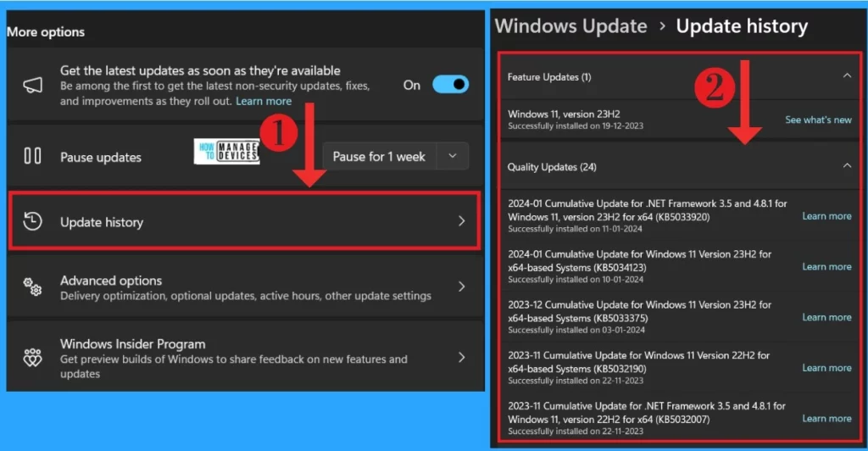Click 'Successfully installed on 19-12-2023' text
868x451 pixels.
click(576, 126)
